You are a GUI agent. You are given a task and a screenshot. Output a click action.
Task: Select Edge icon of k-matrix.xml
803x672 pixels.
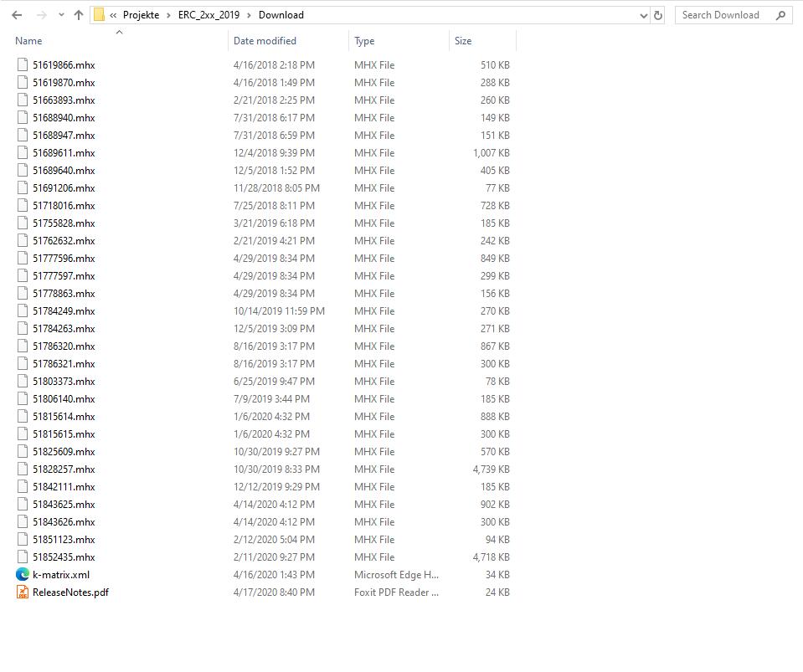tap(23, 574)
